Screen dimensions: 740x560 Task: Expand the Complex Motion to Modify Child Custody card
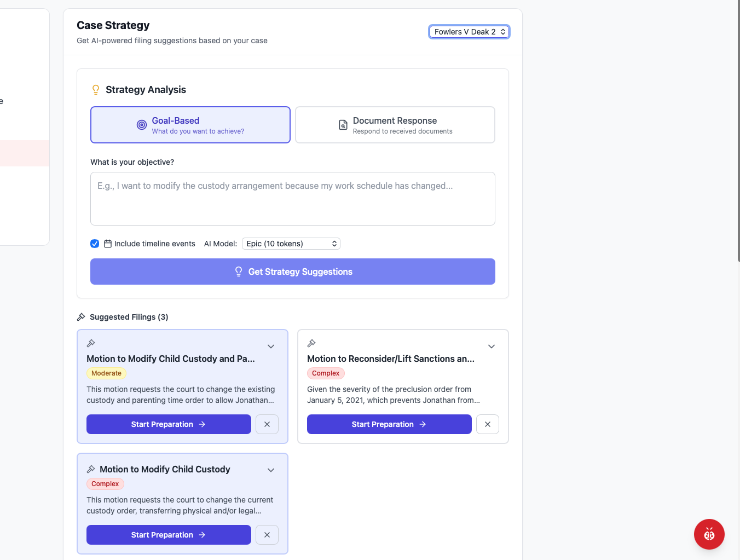point(271,470)
